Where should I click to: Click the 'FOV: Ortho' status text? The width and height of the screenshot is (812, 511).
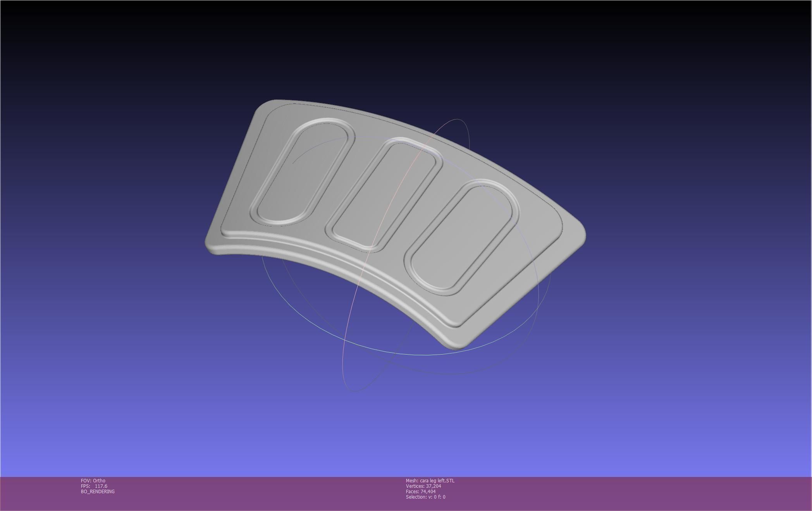[x=93, y=480]
